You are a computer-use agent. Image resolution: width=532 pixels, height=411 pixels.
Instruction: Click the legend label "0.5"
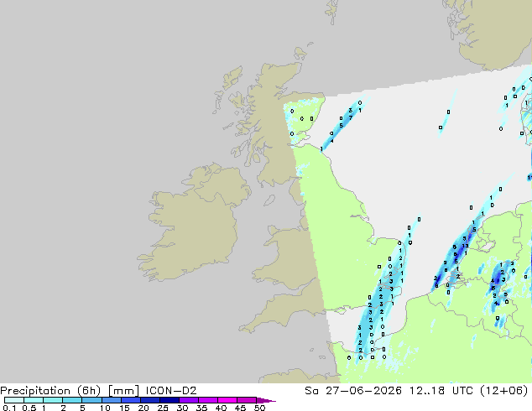click(x=29, y=408)
